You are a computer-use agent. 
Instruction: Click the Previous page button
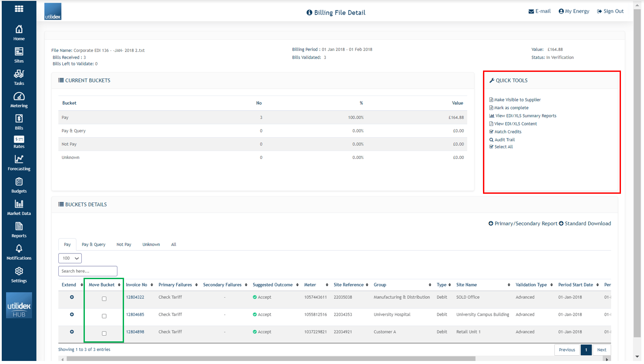click(x=567, y=350)
